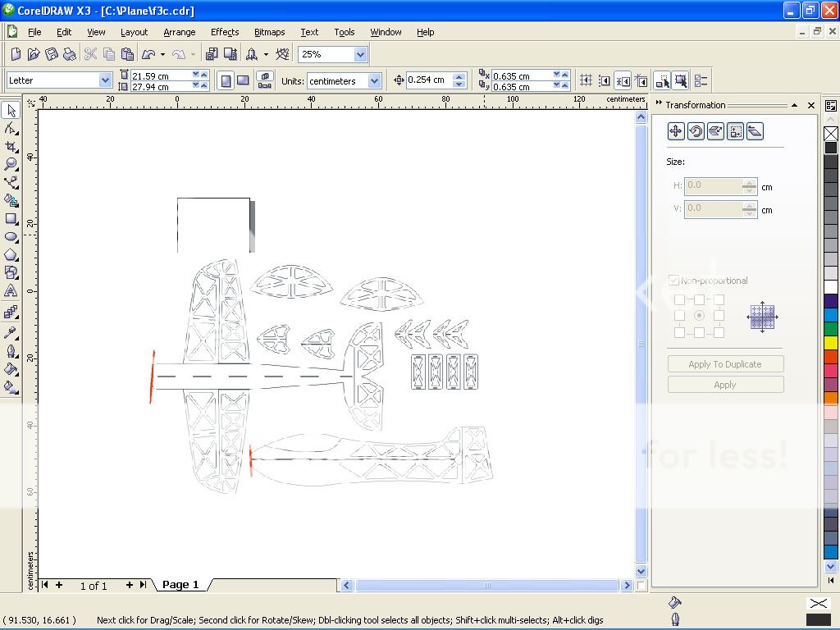The image size is (840, 630).
Task: Toggle Snap to Grid button
Action: tap(586, 80)
